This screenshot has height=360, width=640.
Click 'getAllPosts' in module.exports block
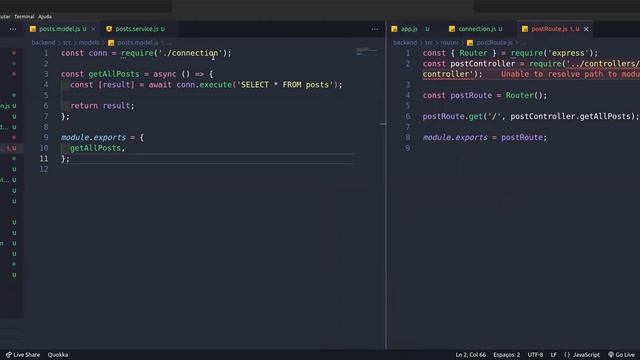point(96,148)
